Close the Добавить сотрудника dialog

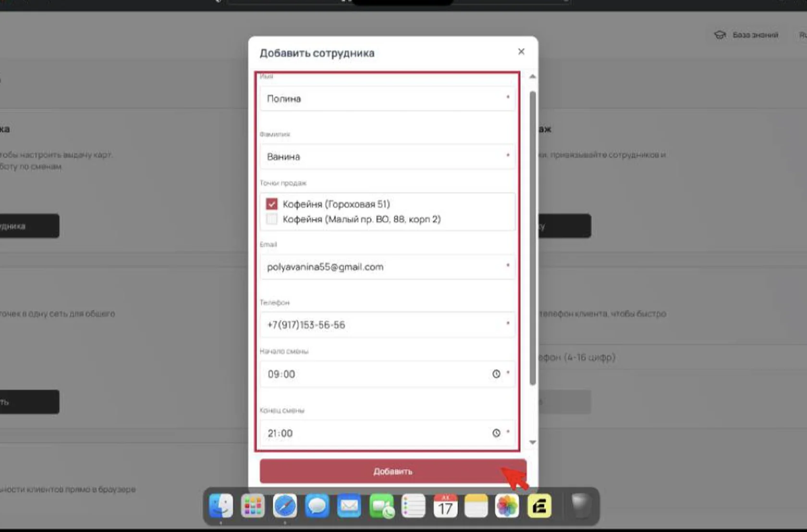click(521, 51)
